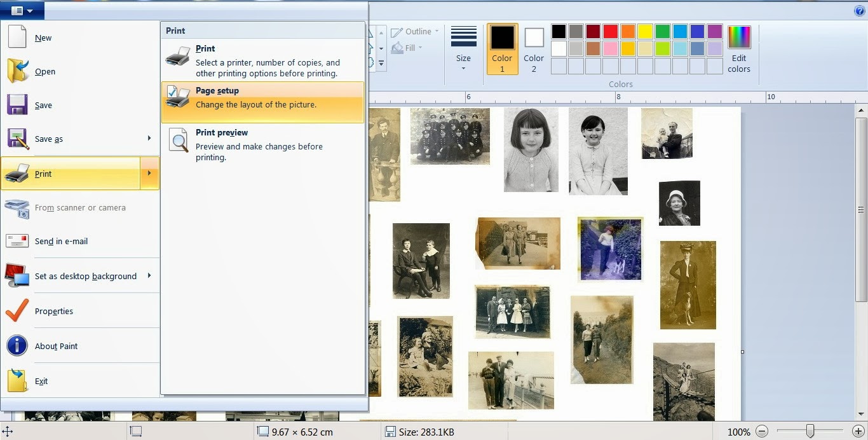Pick the pink color swatch

pyautogui.click(x=611, y=49)
